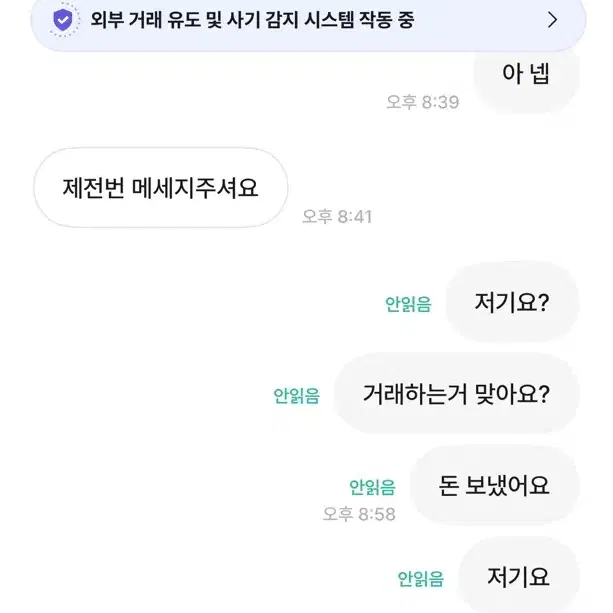Tap the last '저기요' message at the bottom
Viewport: 613px width, 613px height.
point(518,577)
